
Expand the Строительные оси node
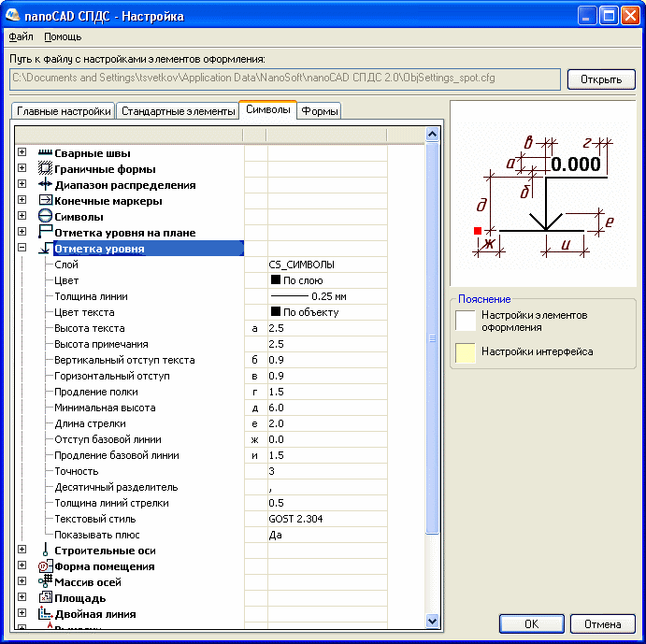pos(22,550)
